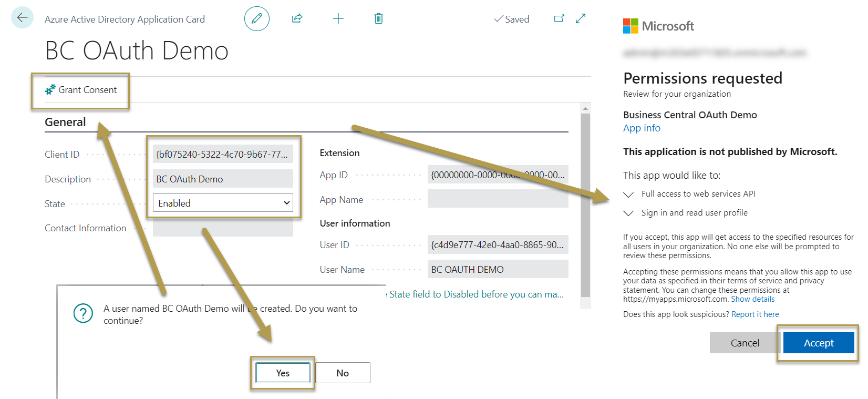Open the State dropdown set to Enabled
The height and width of the screenshot is (399, 868).
coord(223,203)
